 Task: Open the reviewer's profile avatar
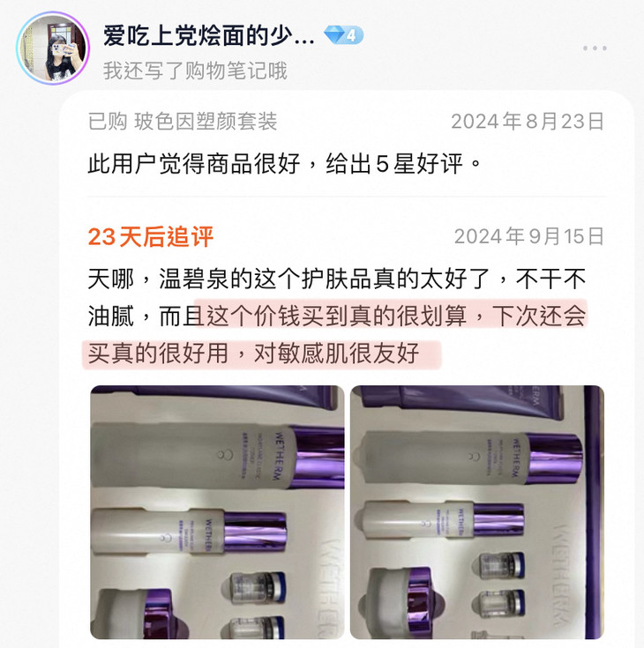(x=53, y=48)
